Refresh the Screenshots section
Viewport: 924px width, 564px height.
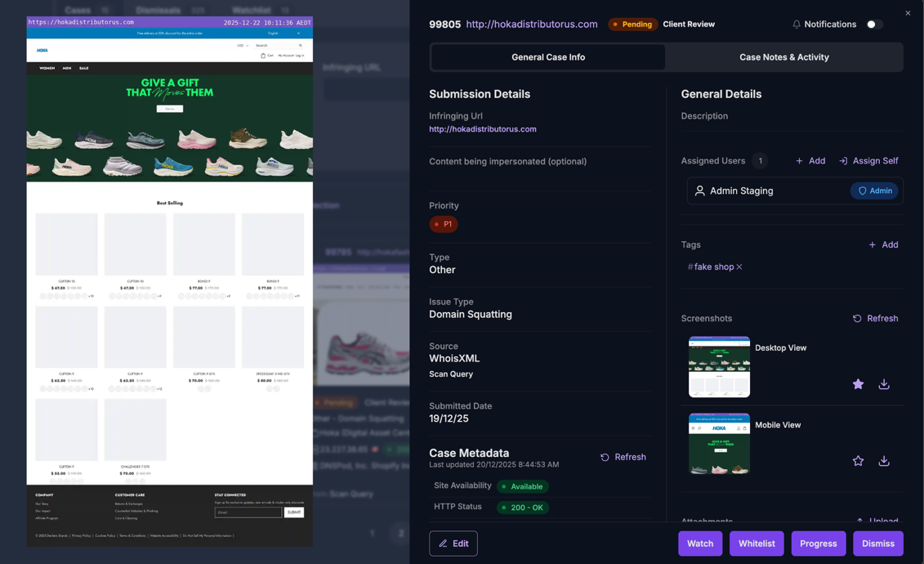pos(875,319)
